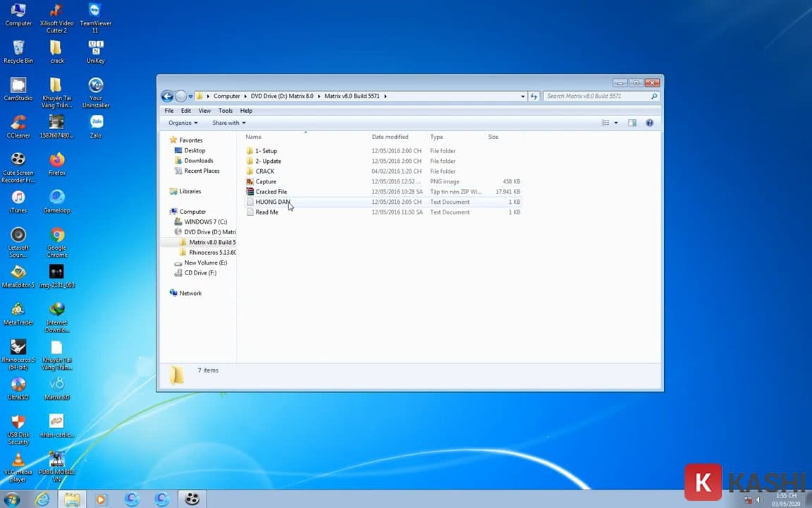The height and width of the screenshot is (508, 812).
Task: Launch UltraISO from the desktop
Action: pyautogui.click(x=18, y=383)
